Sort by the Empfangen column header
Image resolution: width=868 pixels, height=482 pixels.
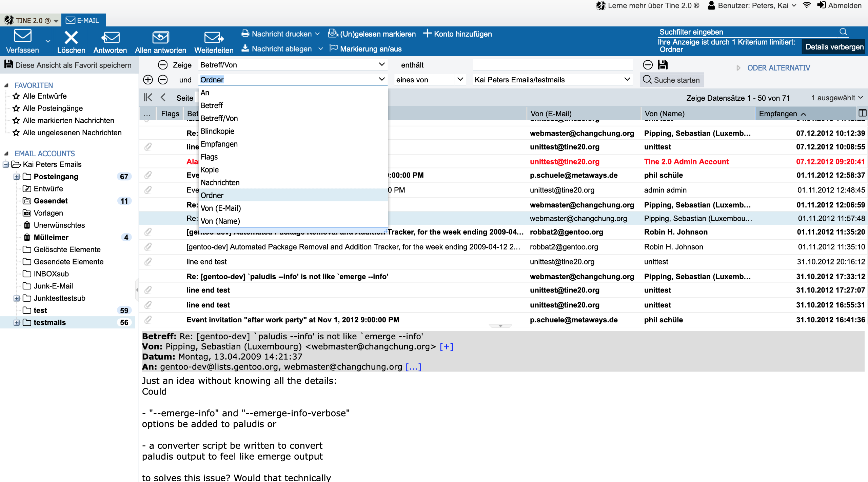tap(806, 114)
